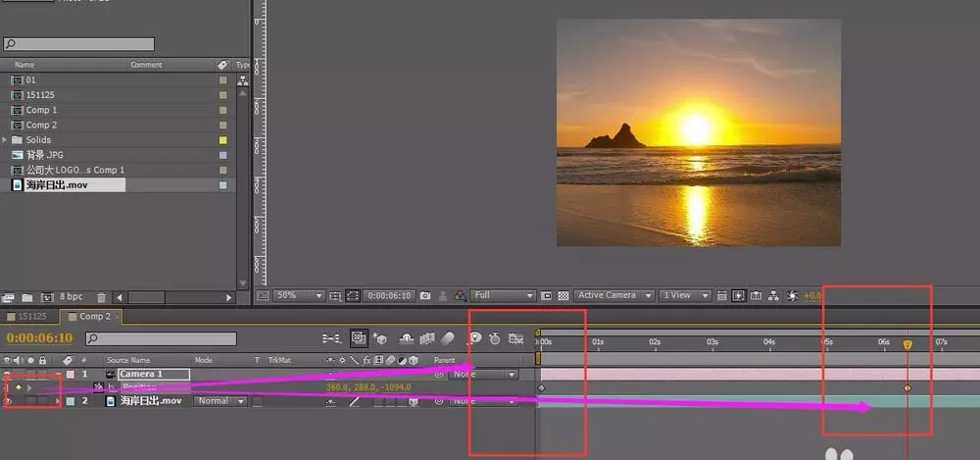Image resolution: width=980 pixels, height=460 pixels.
Task: Click the 海岸日出.mov layer label color
Action: click(70, 401)
